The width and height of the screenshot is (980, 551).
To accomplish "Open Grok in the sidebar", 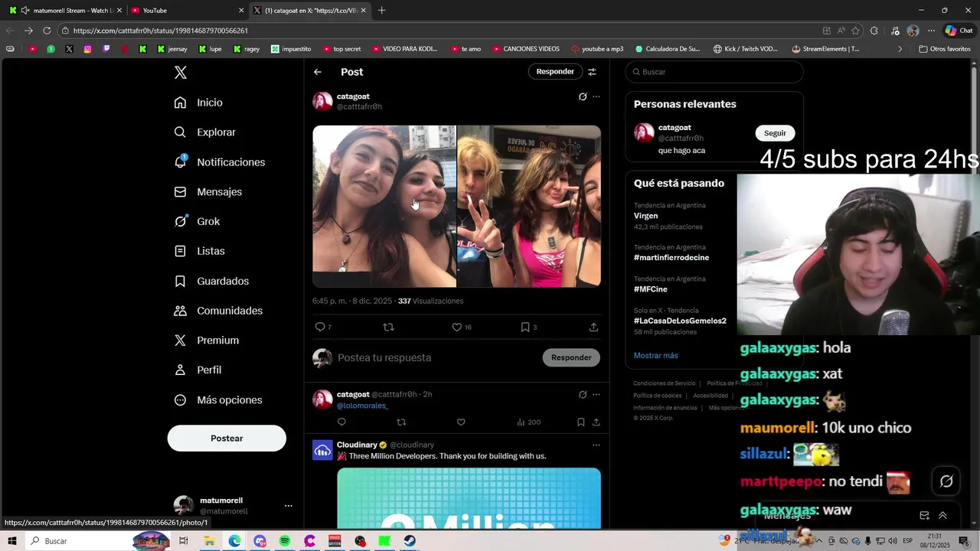I will (197, 221).
